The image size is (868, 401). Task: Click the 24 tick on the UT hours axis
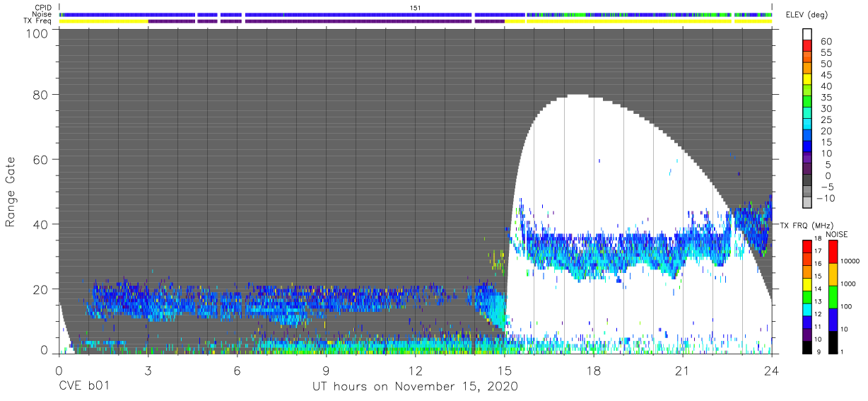point(772,370)
